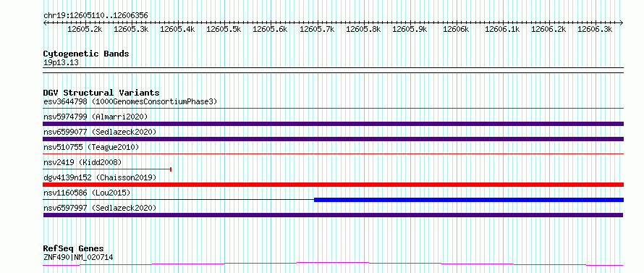Select the RefSeq Genes track title
Screen dimensions: 644x273
74,249
